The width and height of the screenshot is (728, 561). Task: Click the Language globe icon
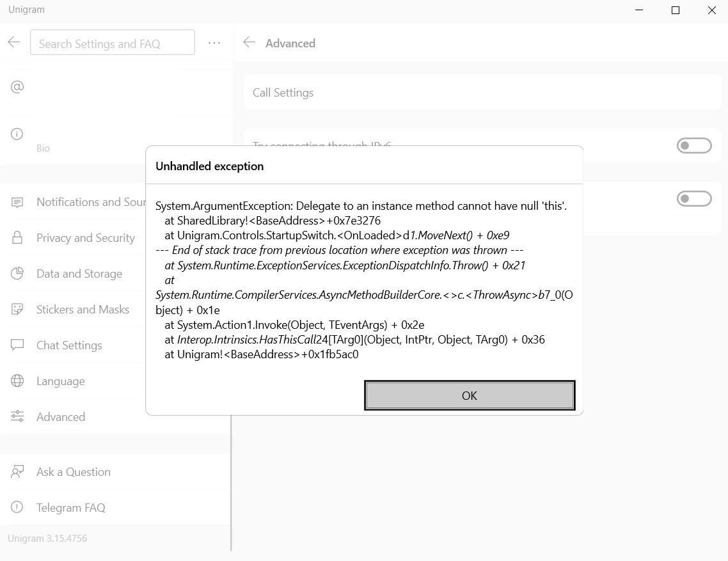[17, 381]
